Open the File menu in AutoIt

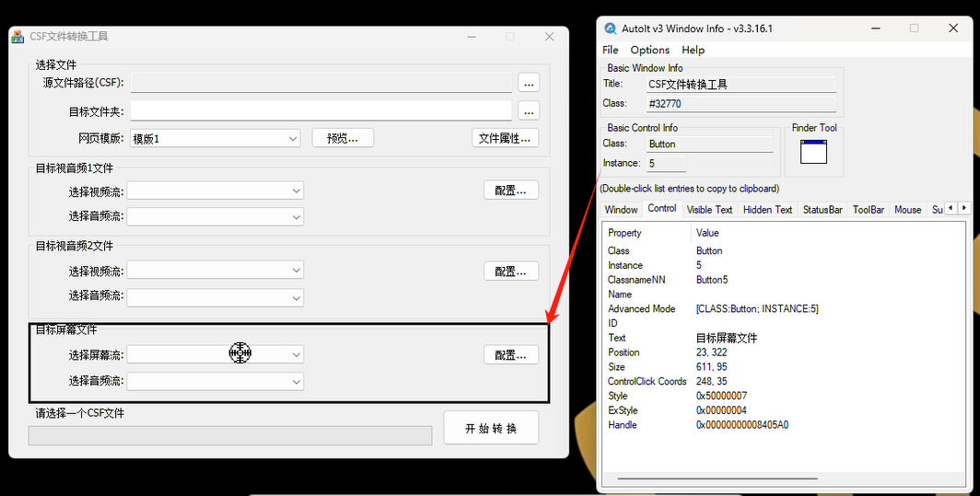610,50
